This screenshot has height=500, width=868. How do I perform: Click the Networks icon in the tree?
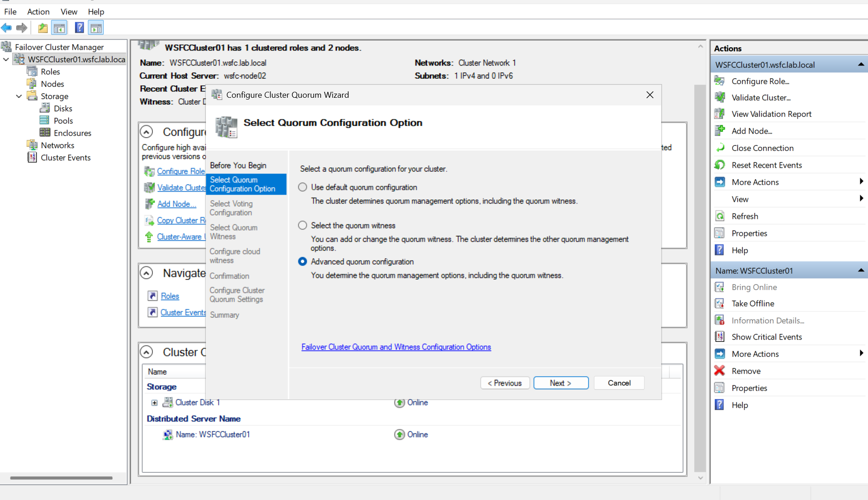click(x=32, y=145)
